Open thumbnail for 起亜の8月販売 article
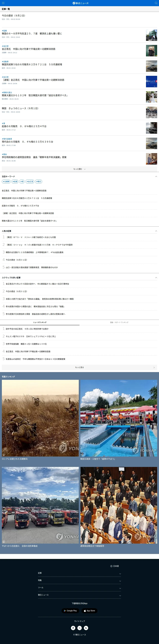 point(151,128)
